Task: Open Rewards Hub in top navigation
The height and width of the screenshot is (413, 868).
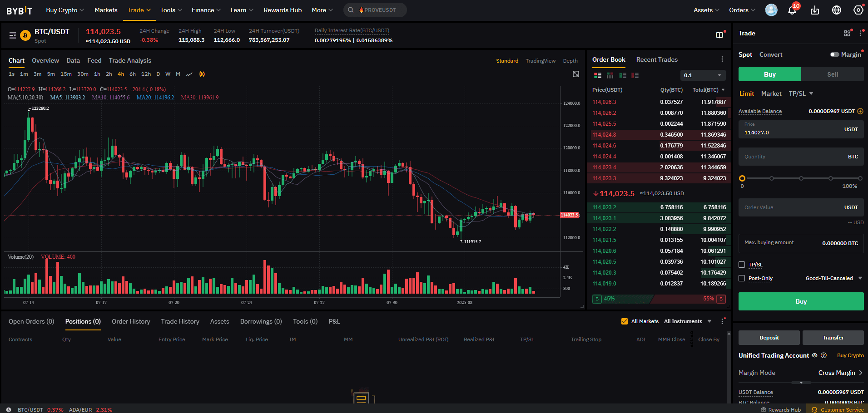Action: coord(283,10)
